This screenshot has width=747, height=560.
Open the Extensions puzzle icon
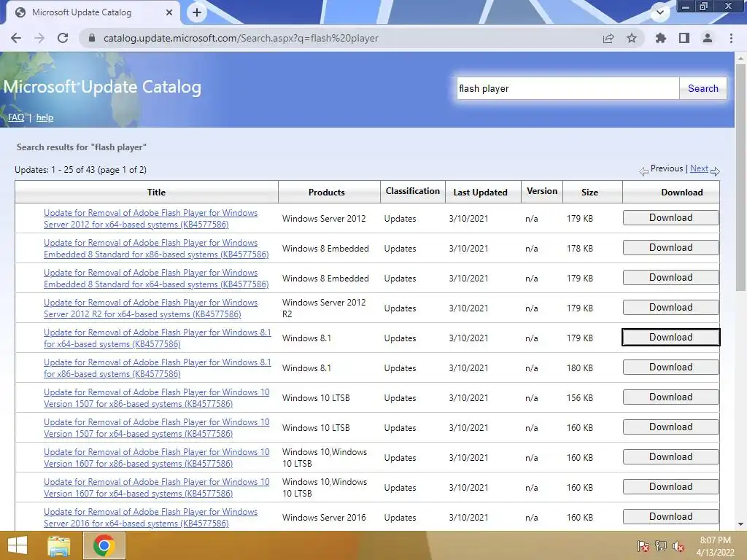pos(660,38)
